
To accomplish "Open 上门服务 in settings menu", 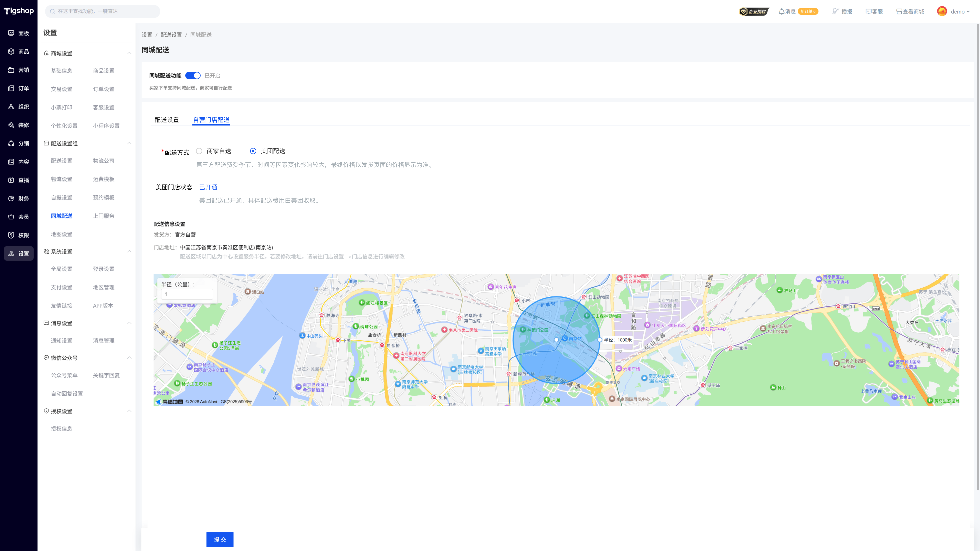I will [x=104, y=216].
